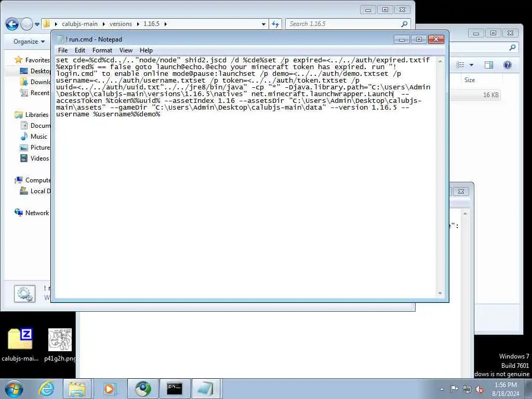Show hidden tray icons arrow

(442, 389)
